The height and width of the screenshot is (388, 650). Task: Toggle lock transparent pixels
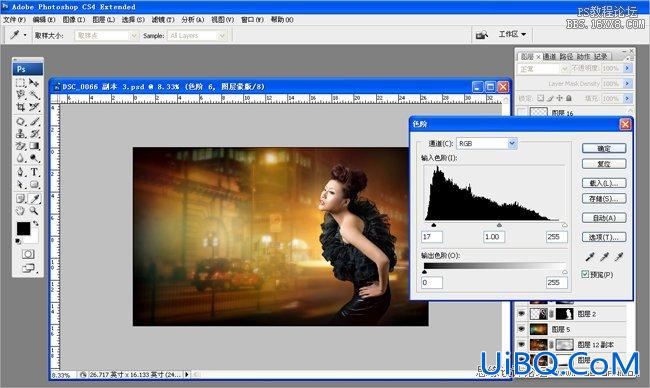point(541,98)
